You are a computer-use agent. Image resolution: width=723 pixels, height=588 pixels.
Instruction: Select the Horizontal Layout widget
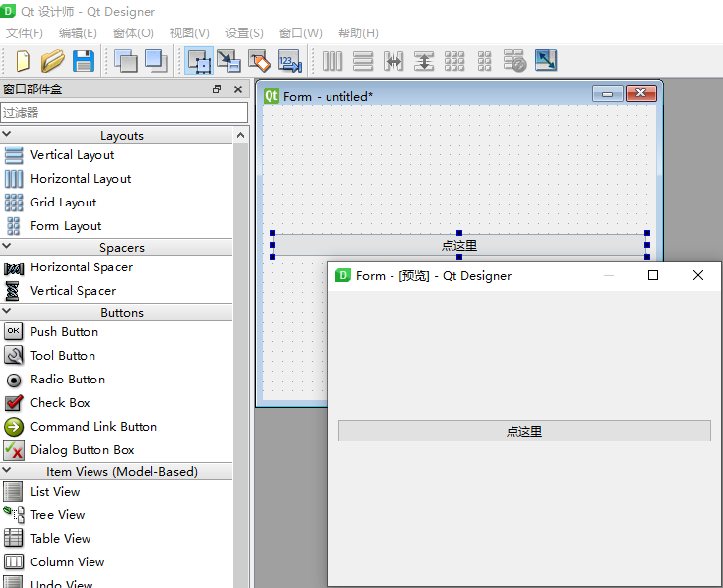click(117, 179)
